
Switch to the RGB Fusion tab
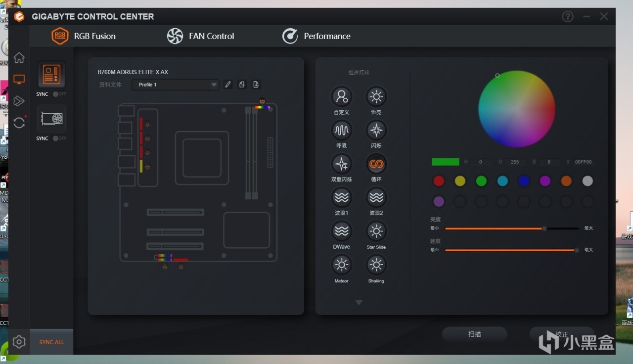pyautogui.click(x=84, y=36)
